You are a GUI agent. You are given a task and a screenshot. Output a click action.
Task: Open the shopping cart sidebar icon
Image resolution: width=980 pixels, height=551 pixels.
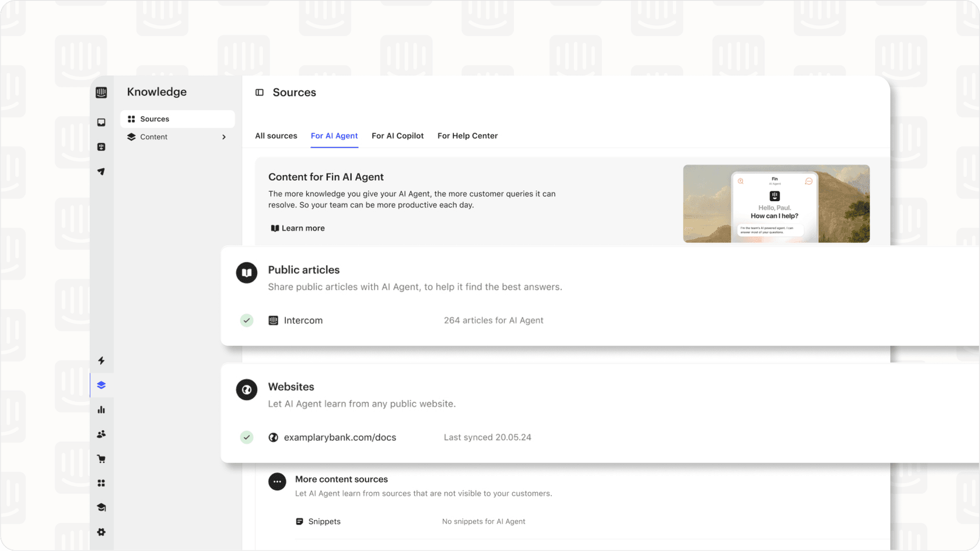(x=101, y=459)
